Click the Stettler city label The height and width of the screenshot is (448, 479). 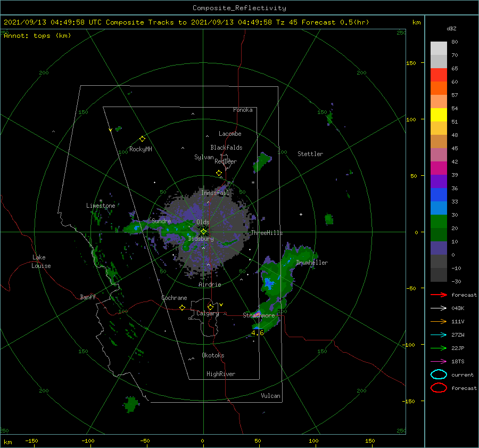tap(310, 154)
